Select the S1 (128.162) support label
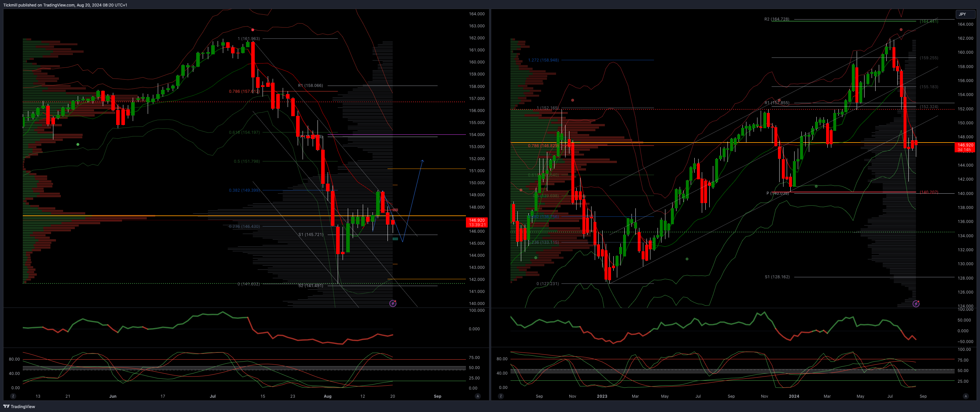980x412 pixels. coord(777,277)
